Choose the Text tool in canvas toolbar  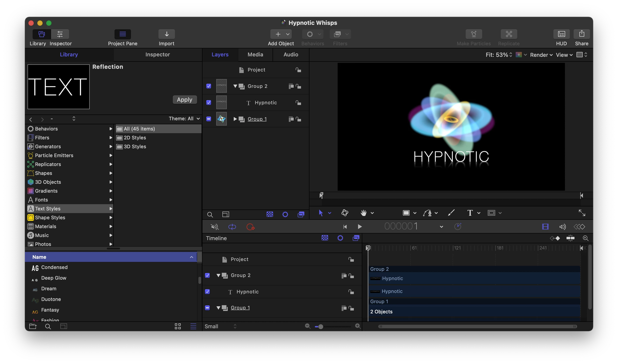(x=470, y=213)
